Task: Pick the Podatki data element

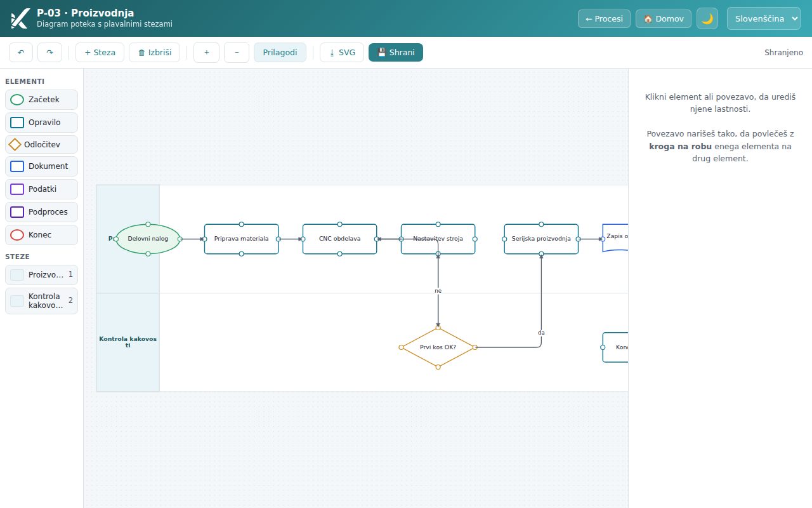Action: [x=41, y=189]
